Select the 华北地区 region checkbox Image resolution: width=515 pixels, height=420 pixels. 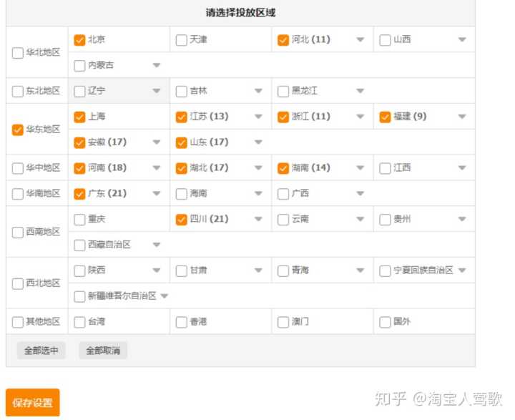pos(18,53)
